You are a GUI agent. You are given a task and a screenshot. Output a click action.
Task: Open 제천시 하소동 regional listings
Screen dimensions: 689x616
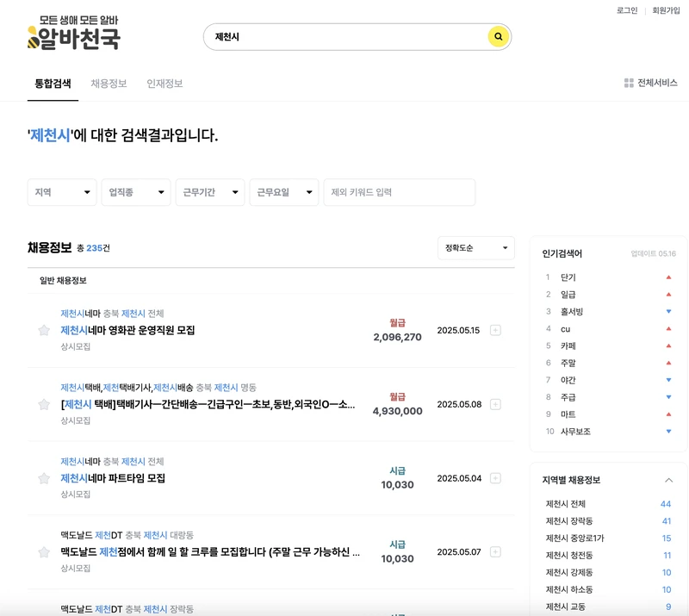[x=569, y=589]
